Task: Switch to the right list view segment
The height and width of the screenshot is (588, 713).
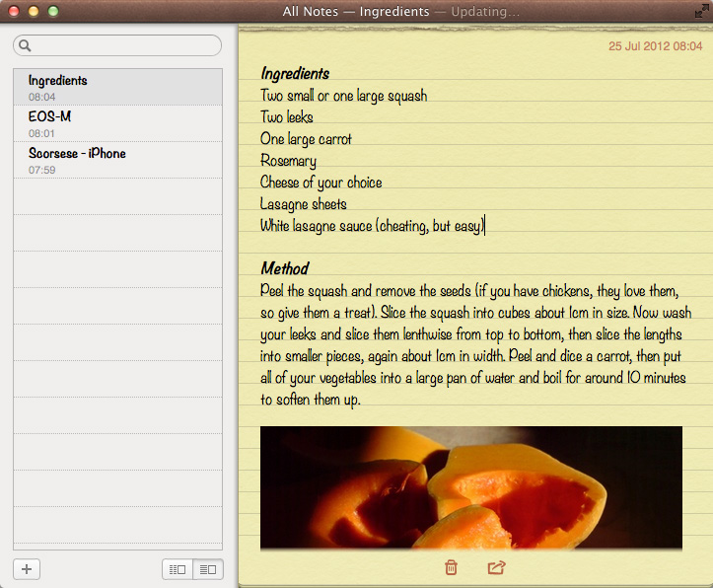Action: click(x=208, y=569)
